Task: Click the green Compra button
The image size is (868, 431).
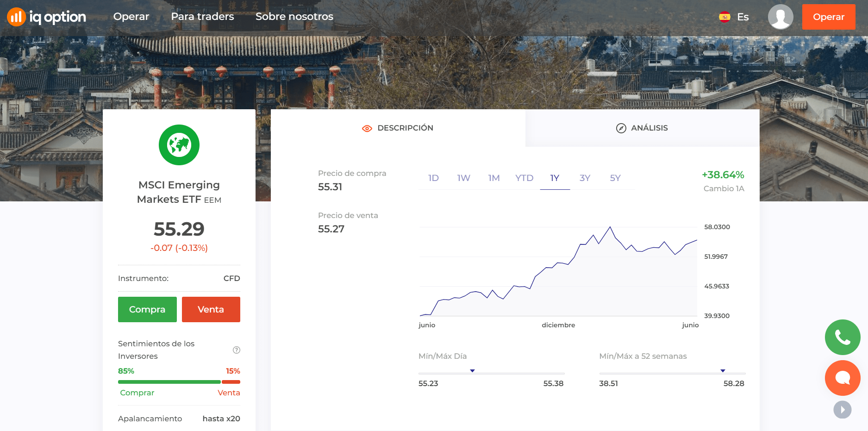Action: [147, 309]
